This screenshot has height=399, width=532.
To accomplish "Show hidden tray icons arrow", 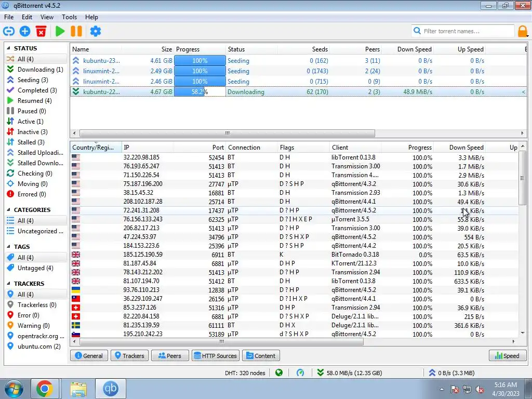I will 442,390.
